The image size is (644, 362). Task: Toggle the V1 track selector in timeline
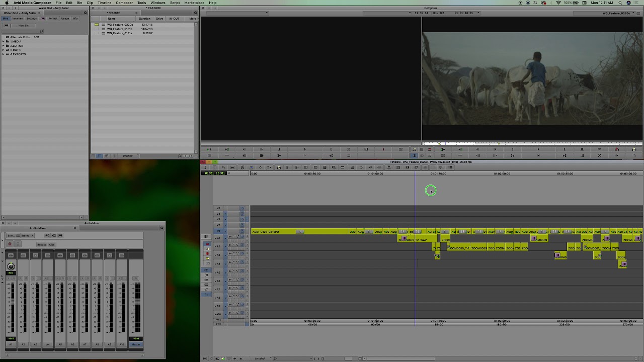[x=218, y=231]
